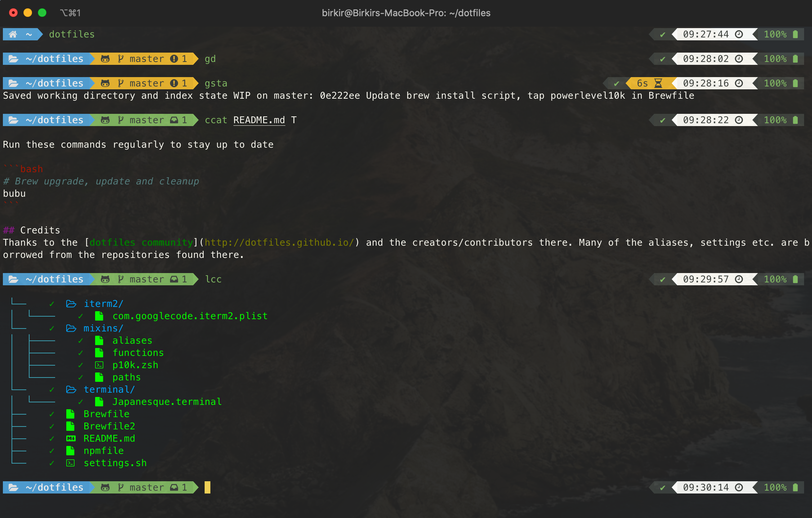812x518 pixels.
Task: Click the yellow cursor block at prompt
Action: tap(207, 487)
